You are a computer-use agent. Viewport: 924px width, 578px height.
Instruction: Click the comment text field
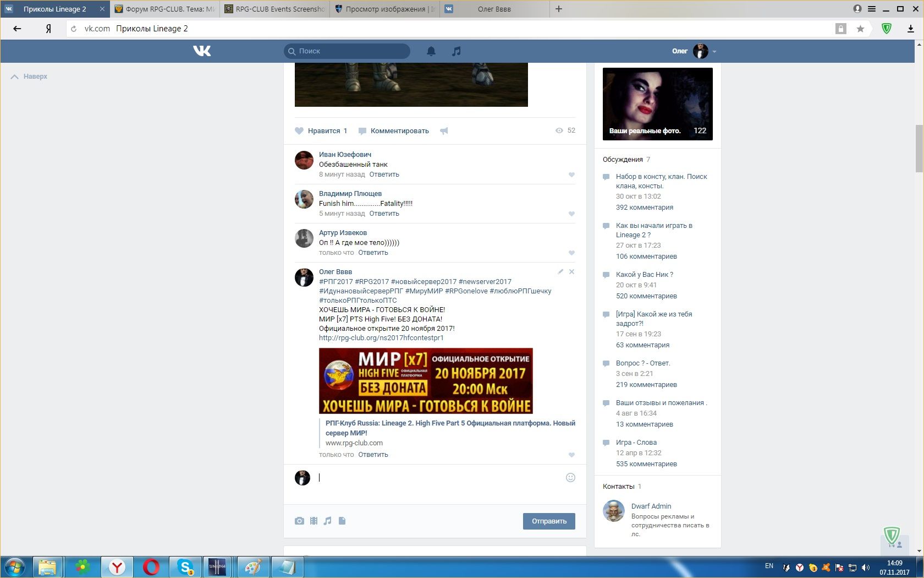[440, 478]
